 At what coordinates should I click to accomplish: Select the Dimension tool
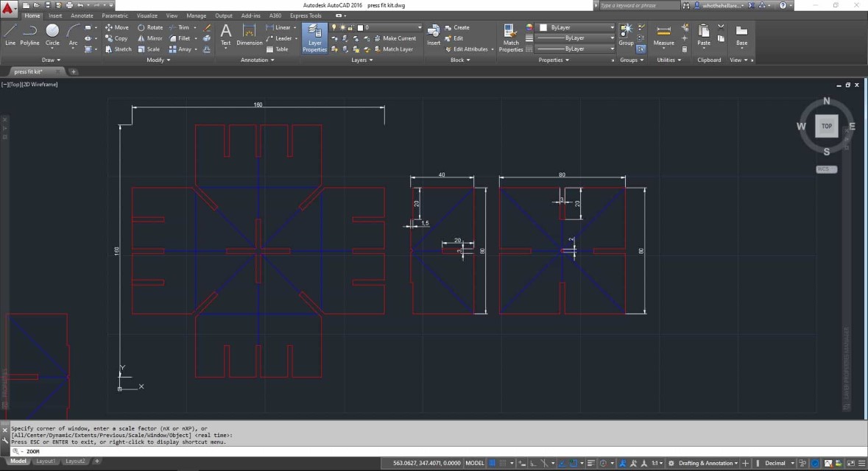(x=249, y=35)
